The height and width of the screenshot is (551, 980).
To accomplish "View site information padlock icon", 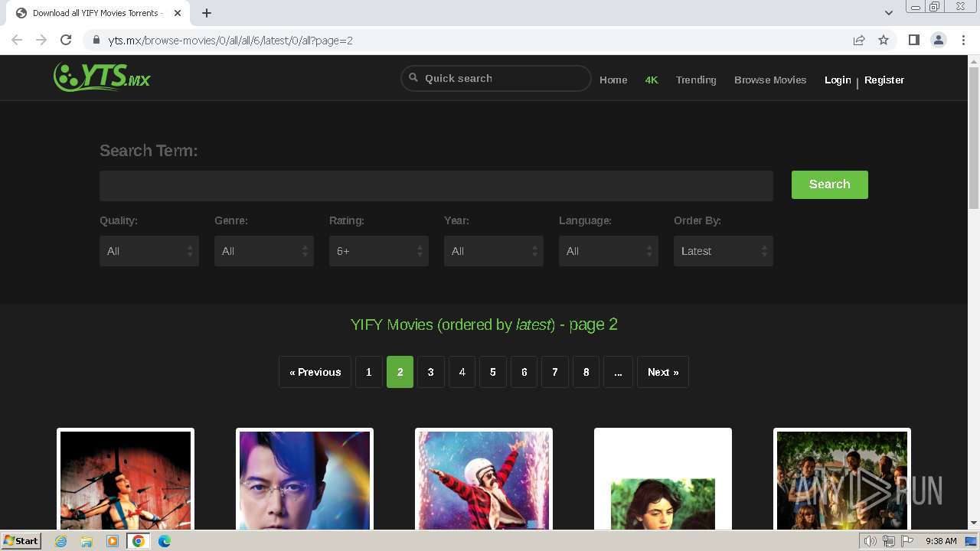I will (x=96, y=41).
